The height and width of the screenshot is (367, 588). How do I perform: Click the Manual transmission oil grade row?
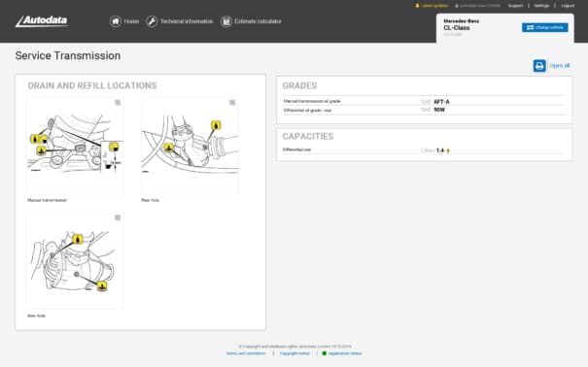click(424, 101)
